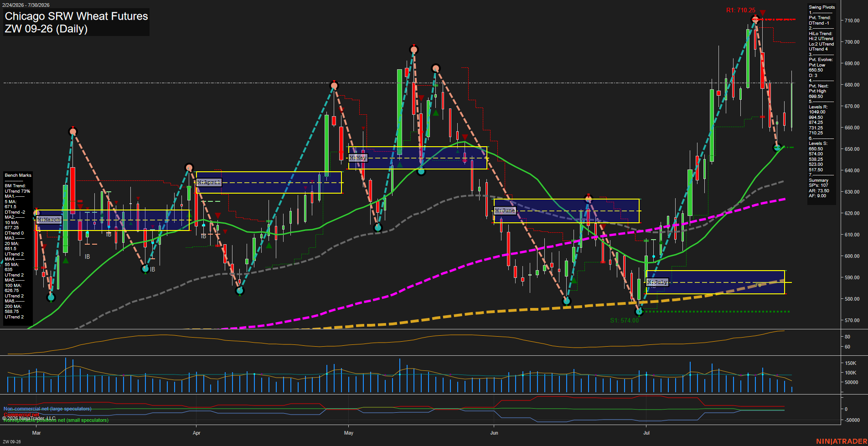
Task: Click the Jul label on time axis
Action: pos(646,433)
